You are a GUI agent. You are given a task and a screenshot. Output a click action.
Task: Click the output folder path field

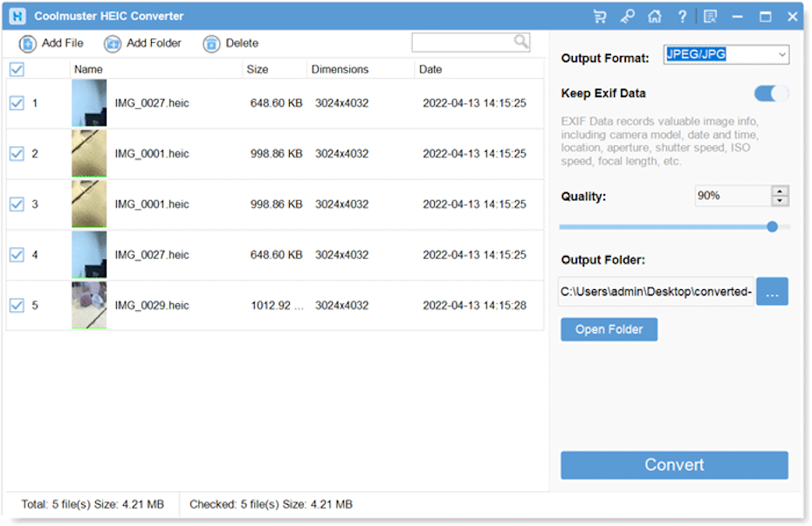(656, 292)
